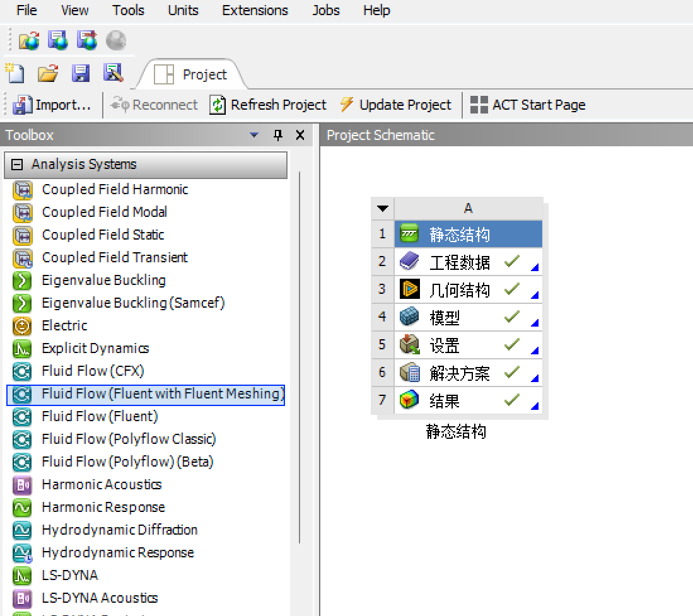The height and width of the screenshot is (616, 693).
Task: Select the Harmonic Acoustics icon
Action: 22,485
